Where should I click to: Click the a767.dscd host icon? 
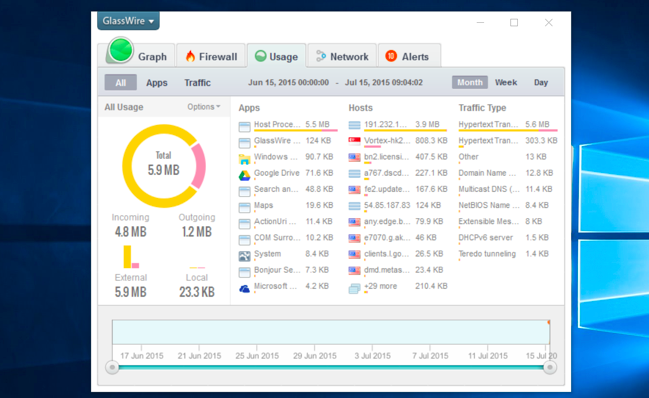(x=354, y=173)
